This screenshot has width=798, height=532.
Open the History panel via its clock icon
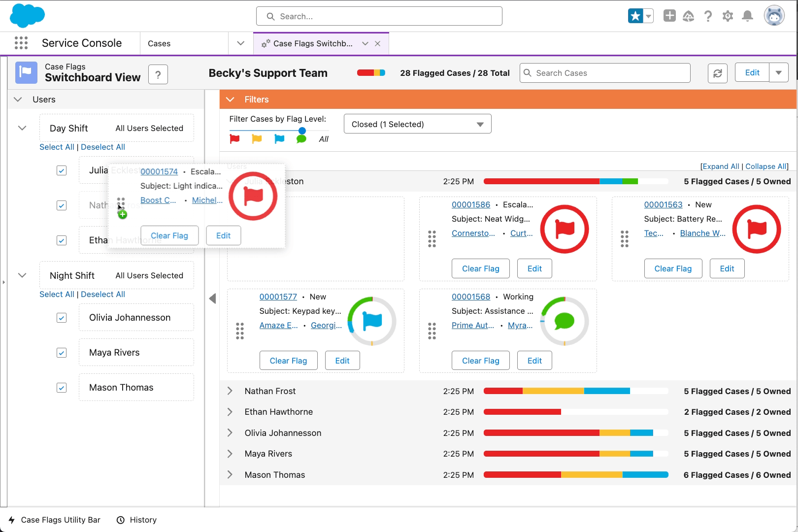pyautogui.click(x=121, y=520)
